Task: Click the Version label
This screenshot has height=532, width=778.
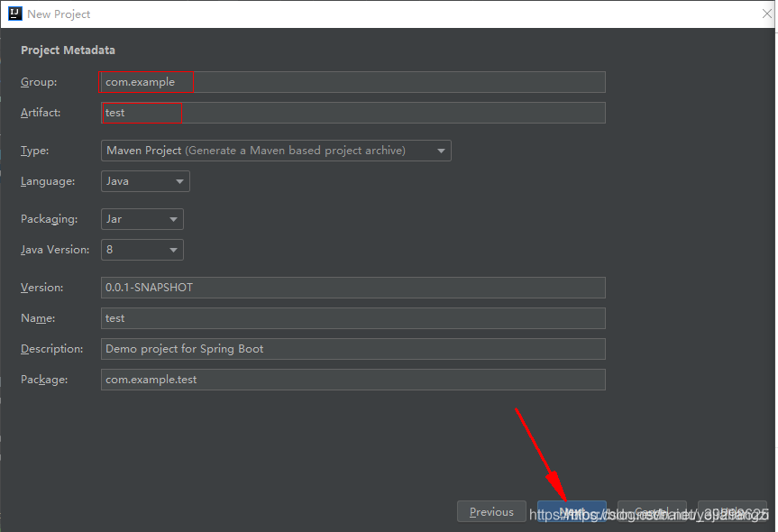Action: coord(41,288)
